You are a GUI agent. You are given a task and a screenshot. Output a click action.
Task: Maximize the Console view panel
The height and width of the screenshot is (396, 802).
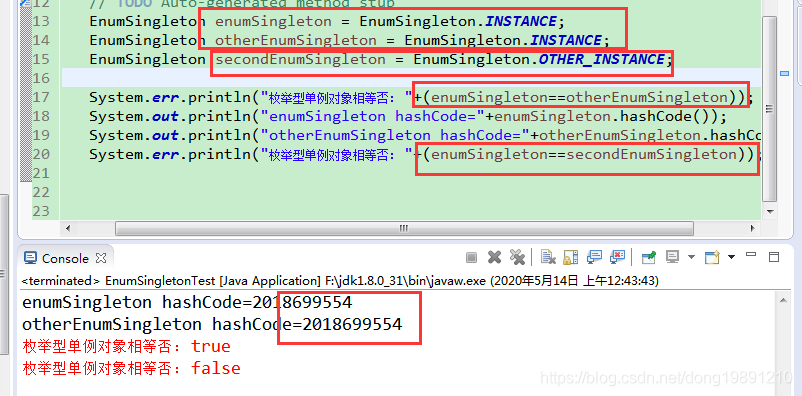(x=774, y=257)
